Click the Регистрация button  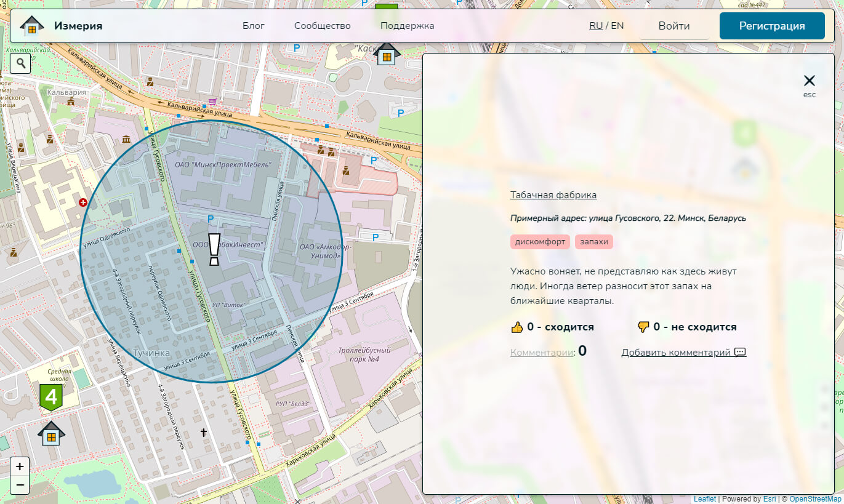(x=772, y=26)
